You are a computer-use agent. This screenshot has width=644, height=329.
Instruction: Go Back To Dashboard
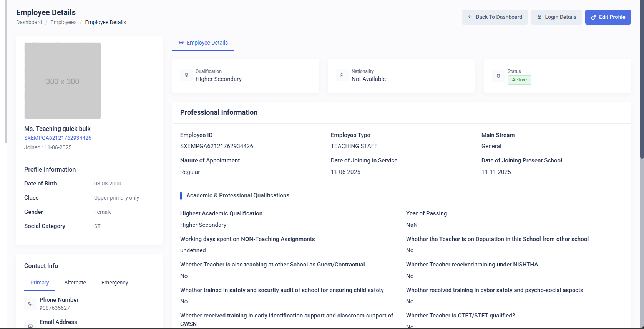coord(495,17)
